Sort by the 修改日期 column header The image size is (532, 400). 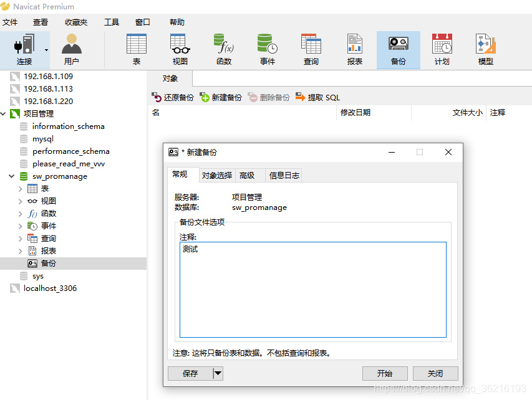click(x=374, y=113)
